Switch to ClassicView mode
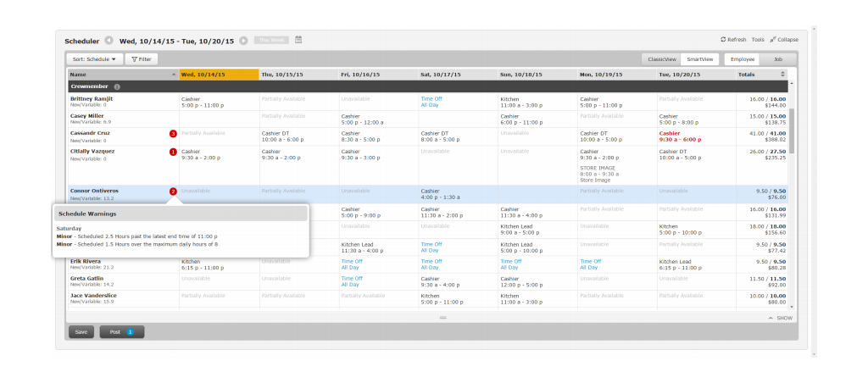 tap(661, 59)
